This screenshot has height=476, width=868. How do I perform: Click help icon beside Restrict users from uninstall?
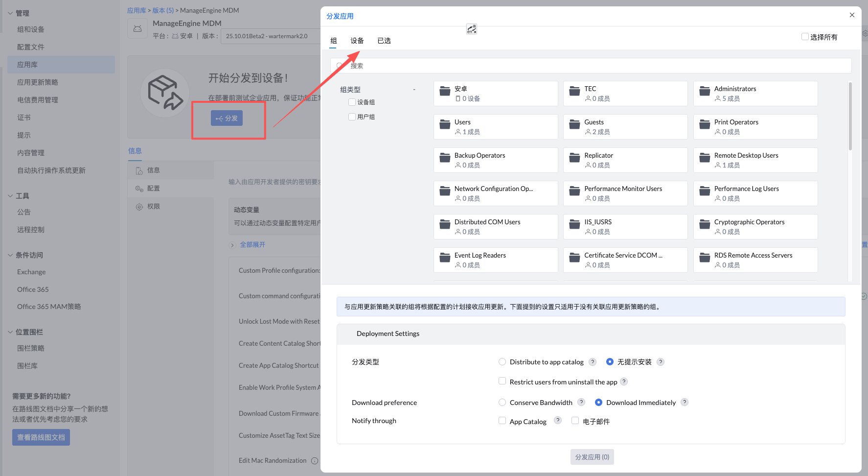click(624, 381)
